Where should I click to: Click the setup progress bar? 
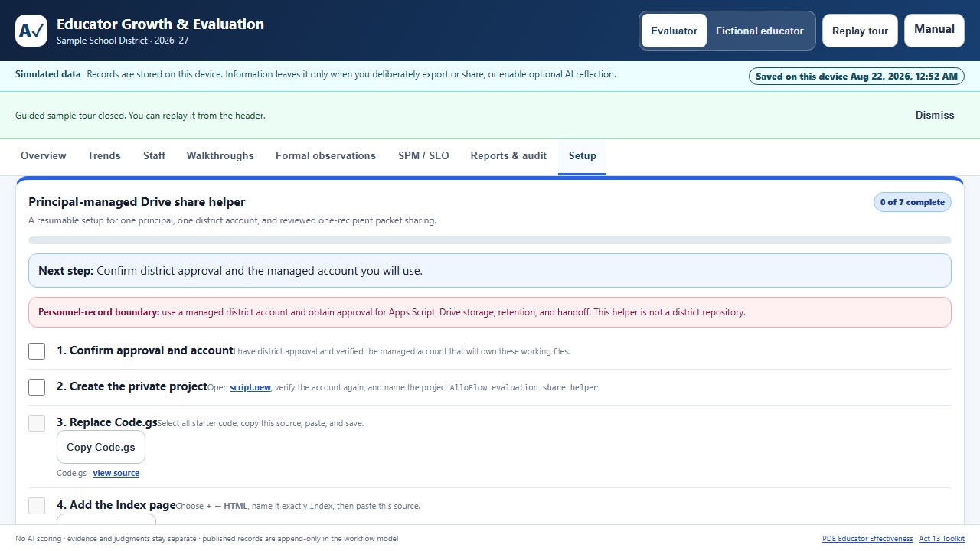490,240
